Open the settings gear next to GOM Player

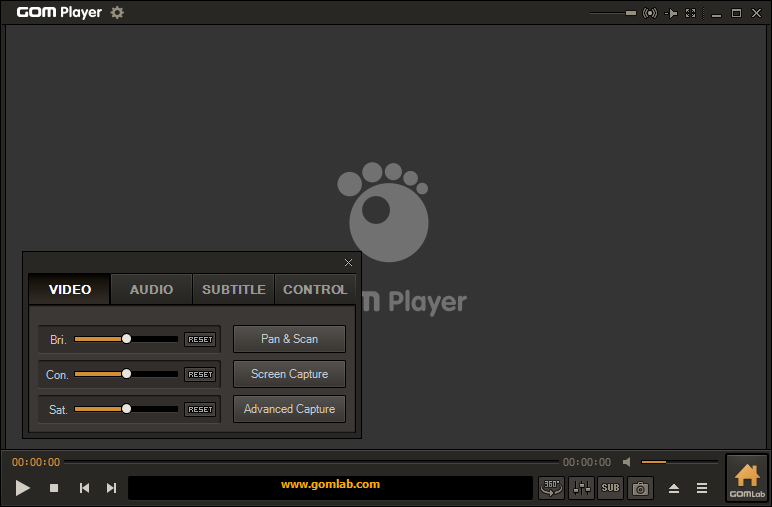pyautogui.click(x=117, y=12)
